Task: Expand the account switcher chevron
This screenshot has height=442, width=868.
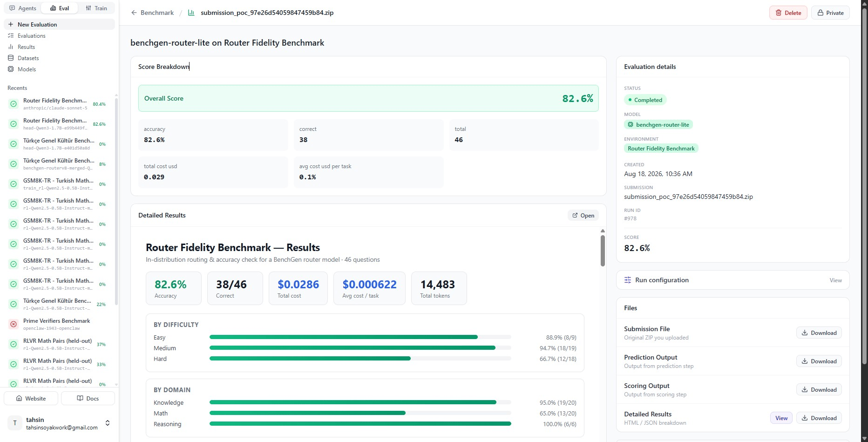Action: pyautogui.click(x=108, y=423)
